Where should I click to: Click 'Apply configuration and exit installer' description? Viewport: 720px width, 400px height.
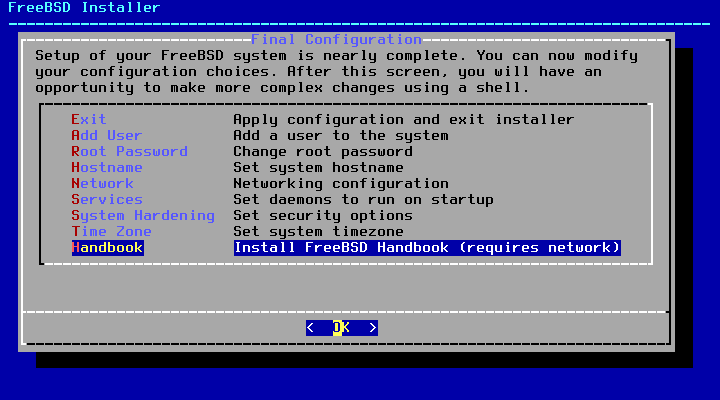point(404,119)
